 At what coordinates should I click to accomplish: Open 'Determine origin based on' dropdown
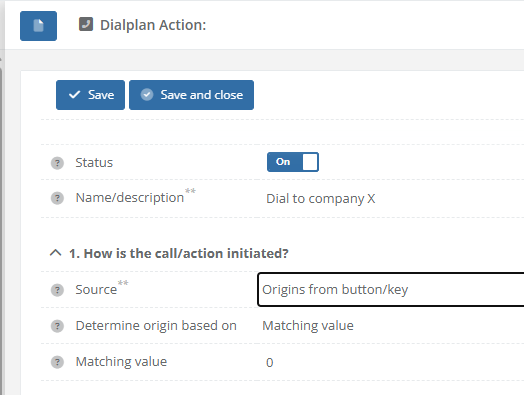(391, 325)
